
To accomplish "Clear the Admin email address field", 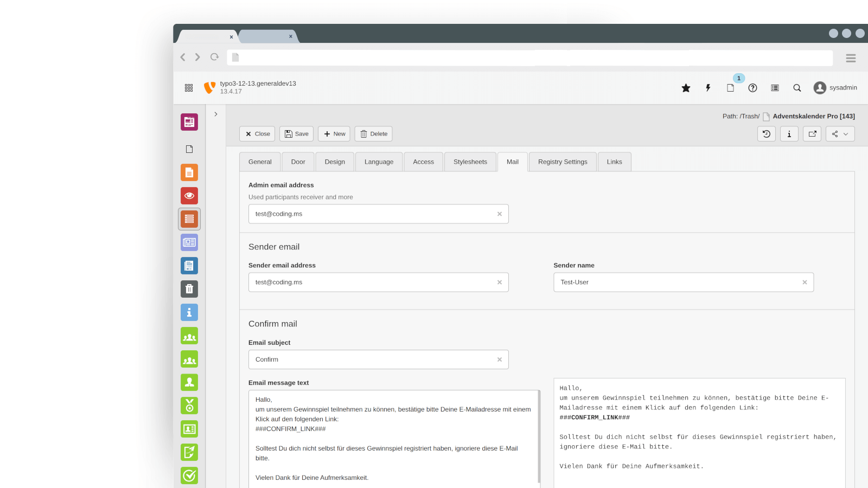I will click(500, 214).
